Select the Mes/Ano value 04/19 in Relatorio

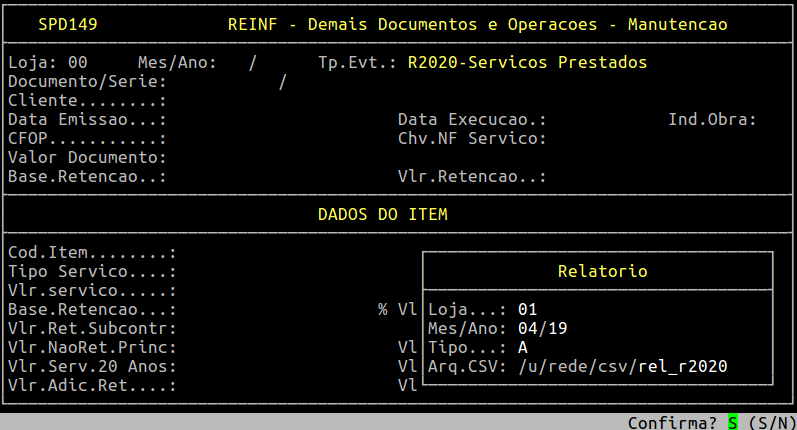click(543, 328)
